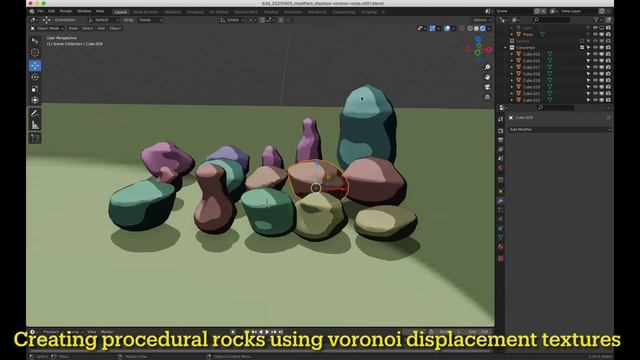
Task: Open the Output properties tab
Action: [x=501, y=140]
